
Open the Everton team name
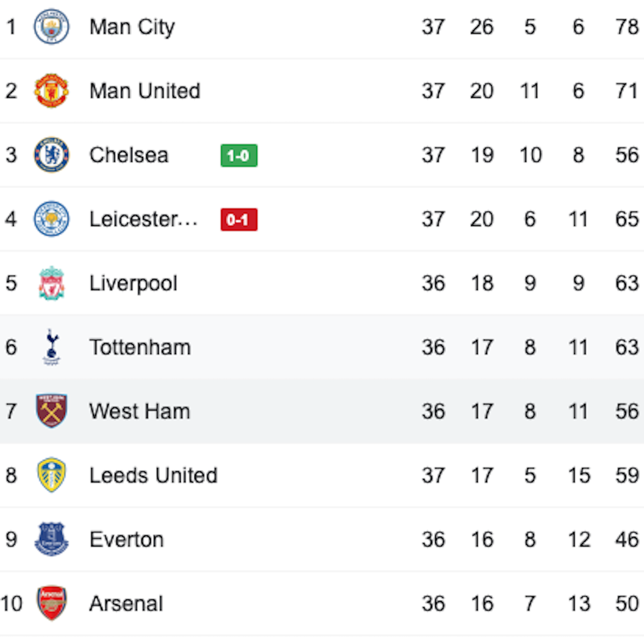[x=127, y=539]
